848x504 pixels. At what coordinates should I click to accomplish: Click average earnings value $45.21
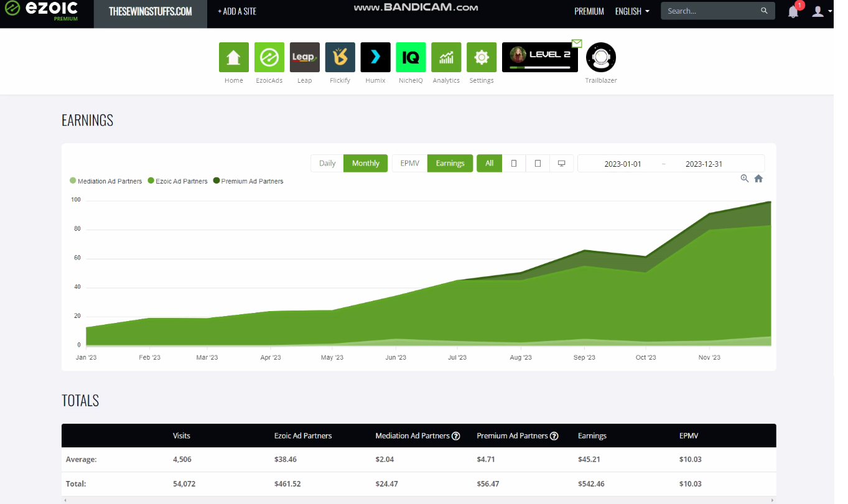pyautogui.click(x=590, y=459)
